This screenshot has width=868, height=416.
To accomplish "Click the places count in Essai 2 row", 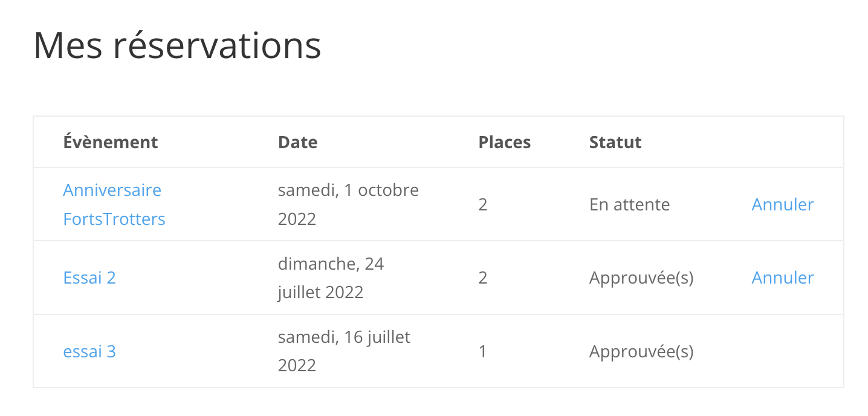I will pos(482,278).
